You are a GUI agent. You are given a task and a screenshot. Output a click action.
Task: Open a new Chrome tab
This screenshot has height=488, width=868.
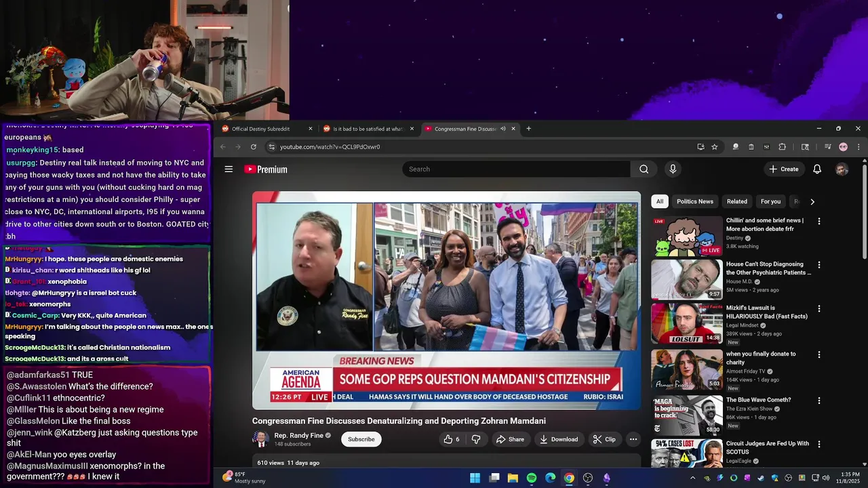tap(529, 129)
